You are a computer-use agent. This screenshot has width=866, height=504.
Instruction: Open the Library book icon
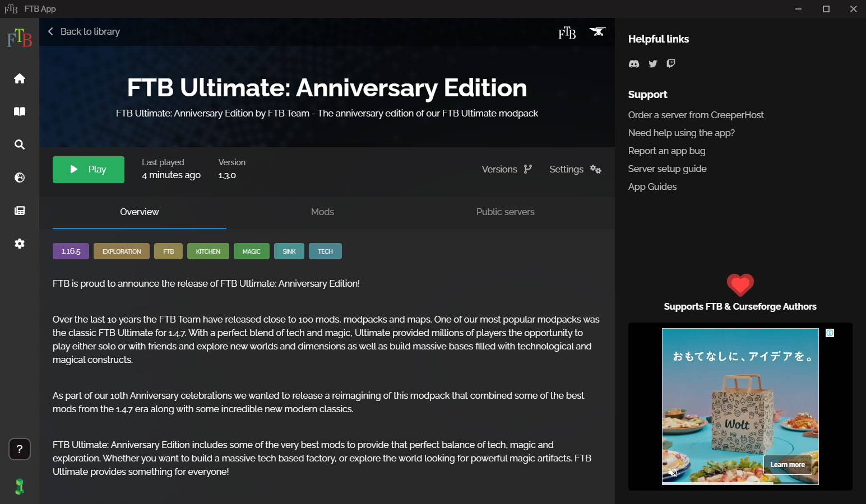click(20, 111)
